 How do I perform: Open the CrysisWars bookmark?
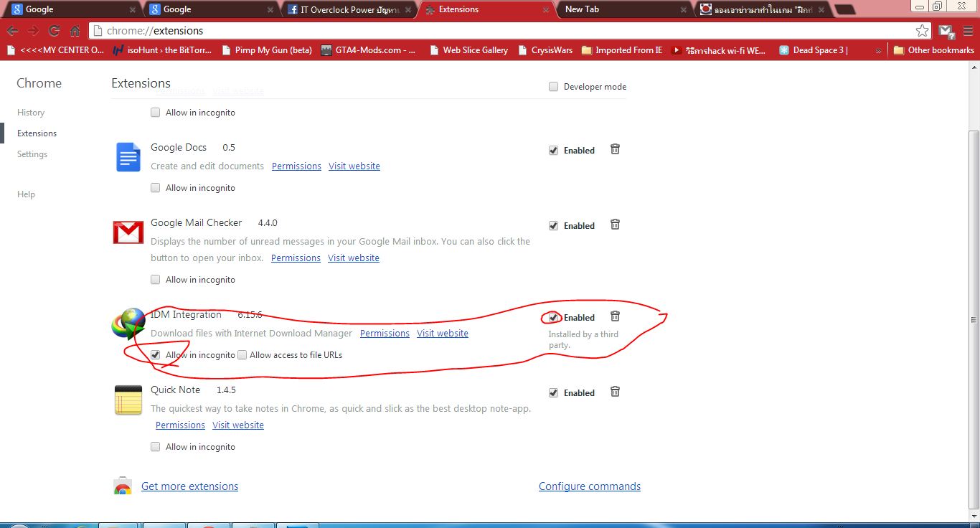(545, 50)
